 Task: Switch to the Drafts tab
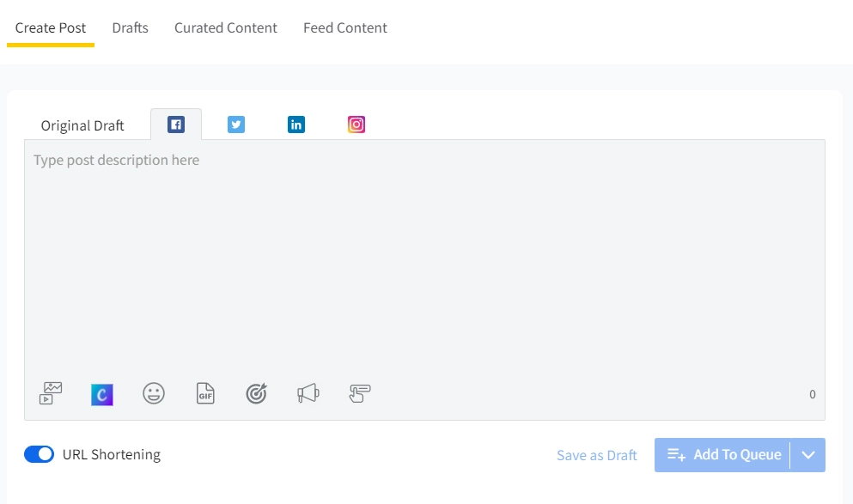(130, 27)
